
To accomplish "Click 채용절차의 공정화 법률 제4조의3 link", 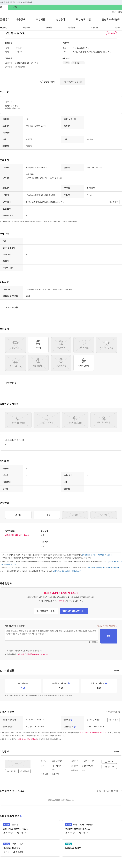I will pyautogui.click(x=97, y=555).
